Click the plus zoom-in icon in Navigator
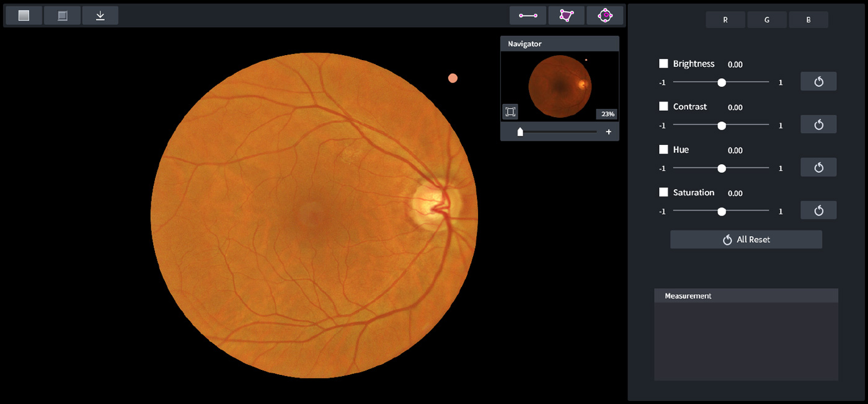 (609, 132)
